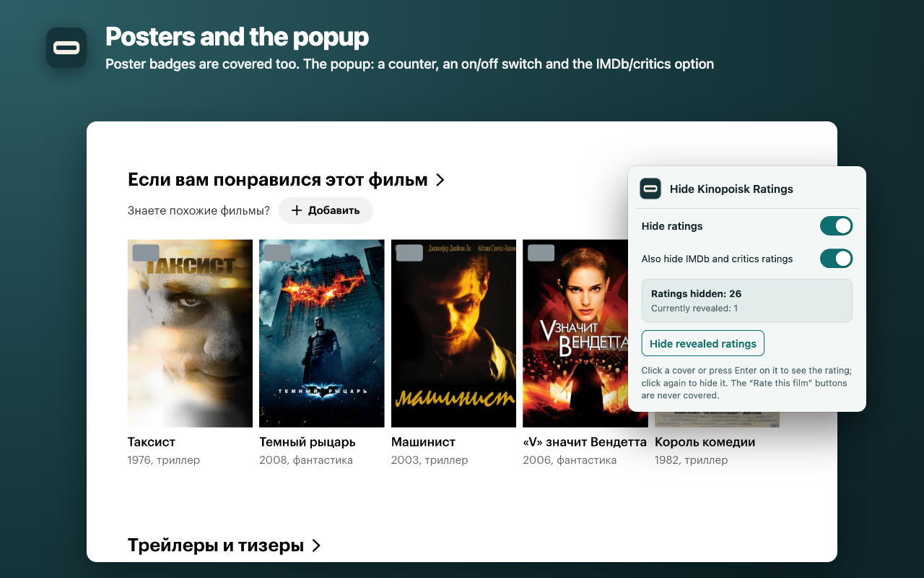
Task: Click the Если вам понравился этот фильм heading text
Action: point(278,180)
